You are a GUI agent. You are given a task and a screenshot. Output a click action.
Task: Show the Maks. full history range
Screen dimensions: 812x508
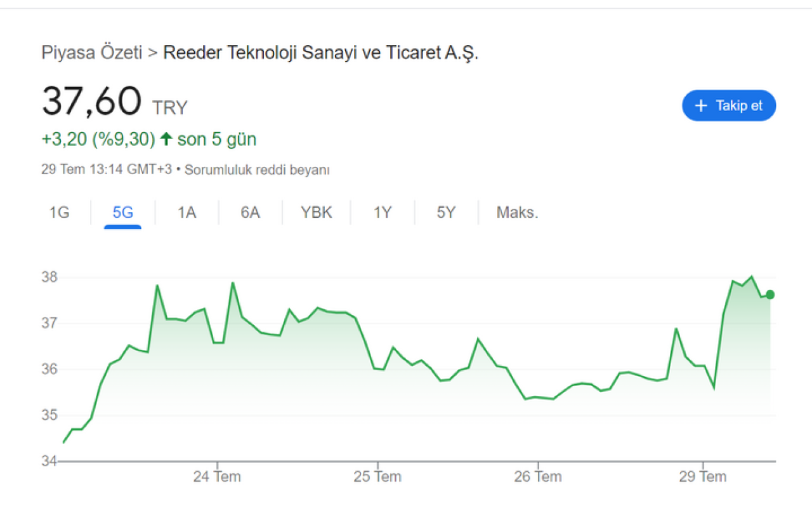[x=517, y=213]
